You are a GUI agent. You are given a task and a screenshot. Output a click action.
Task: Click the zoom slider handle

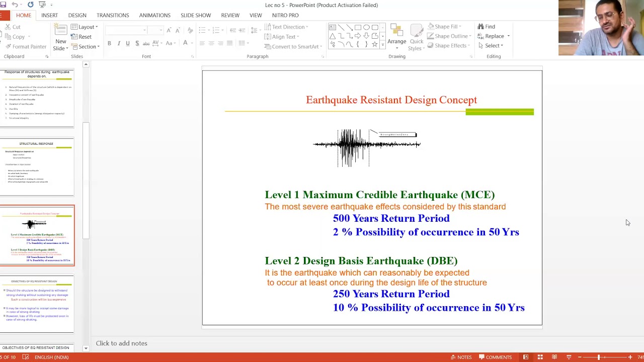tap(599, 357)
